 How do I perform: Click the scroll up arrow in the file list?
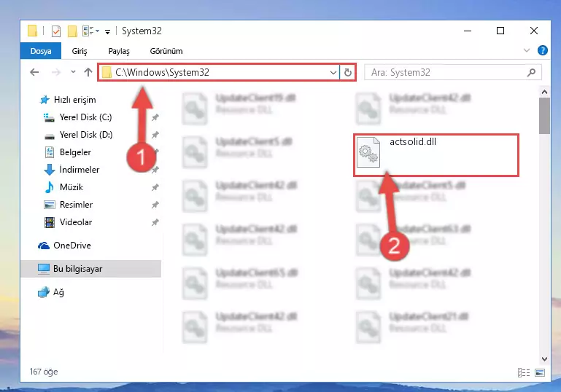544,92
